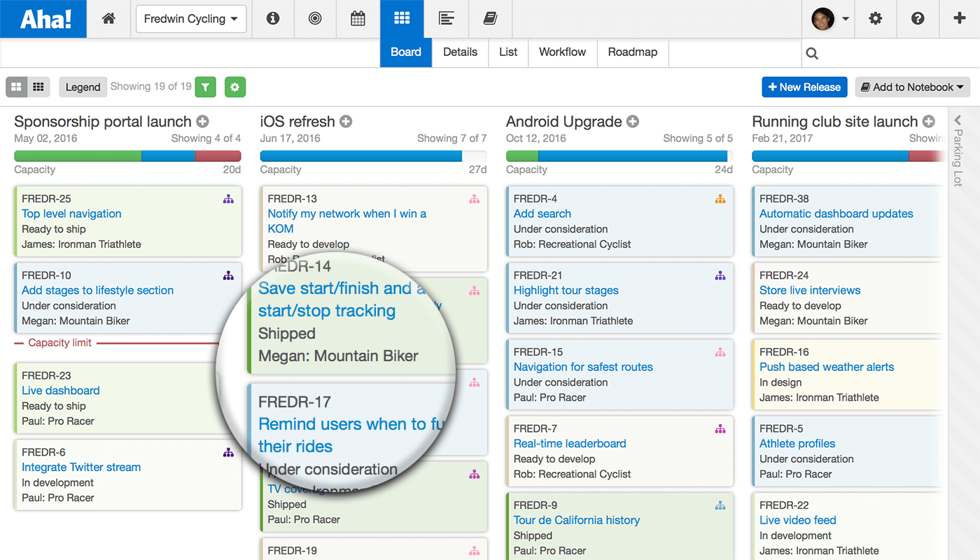Toggle the expanded card view
Screen dimensions: 980x560
(x=16, y=87)
